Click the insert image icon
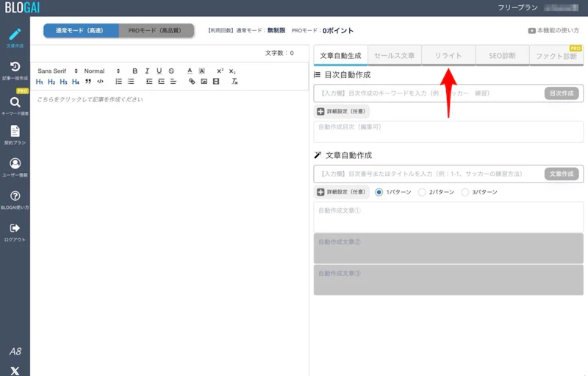 point(204,82)
